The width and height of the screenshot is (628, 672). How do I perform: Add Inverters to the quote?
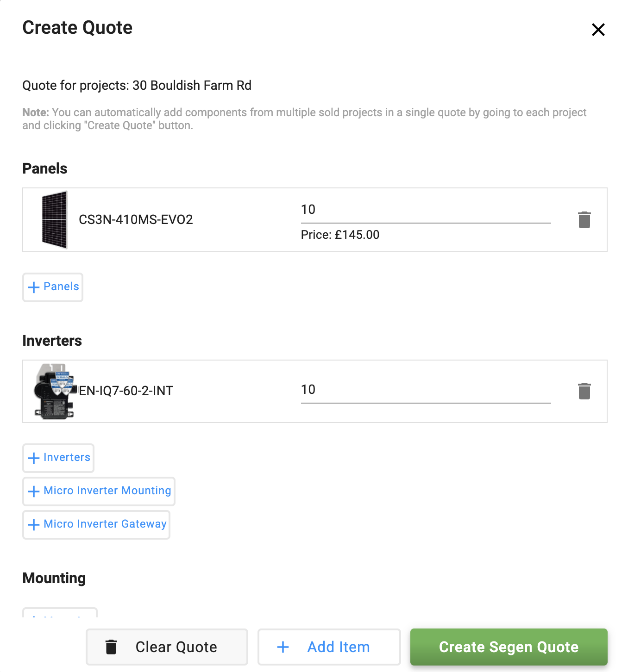(x=58, y=458)
